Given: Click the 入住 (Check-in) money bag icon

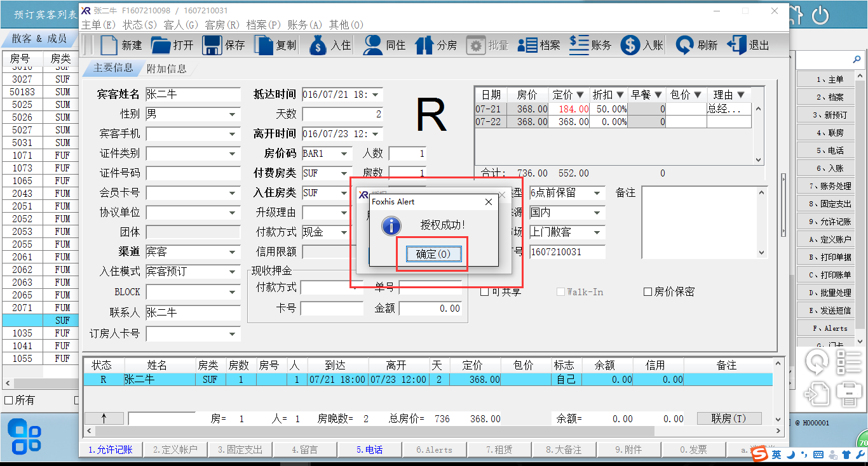Looking at the screenshot, I should coord(318,45).
